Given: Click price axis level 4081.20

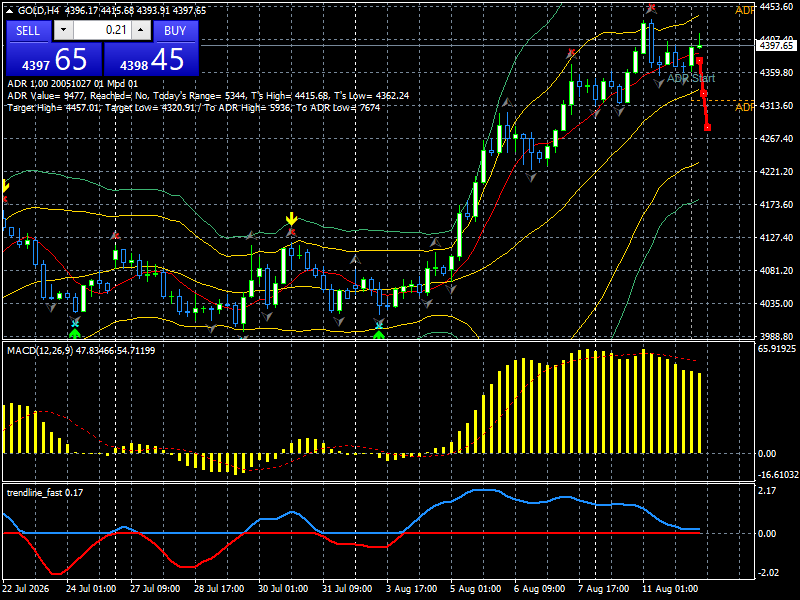Looking at the screenshot, I should pyautogui.click(x=776, y=270).
